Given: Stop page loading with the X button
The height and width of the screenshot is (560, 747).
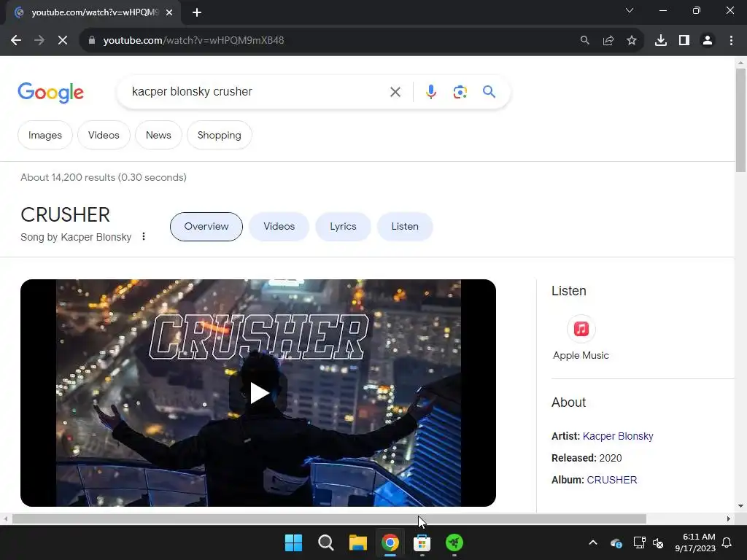Looking at the screenshot, I should [x=63, y=41].
